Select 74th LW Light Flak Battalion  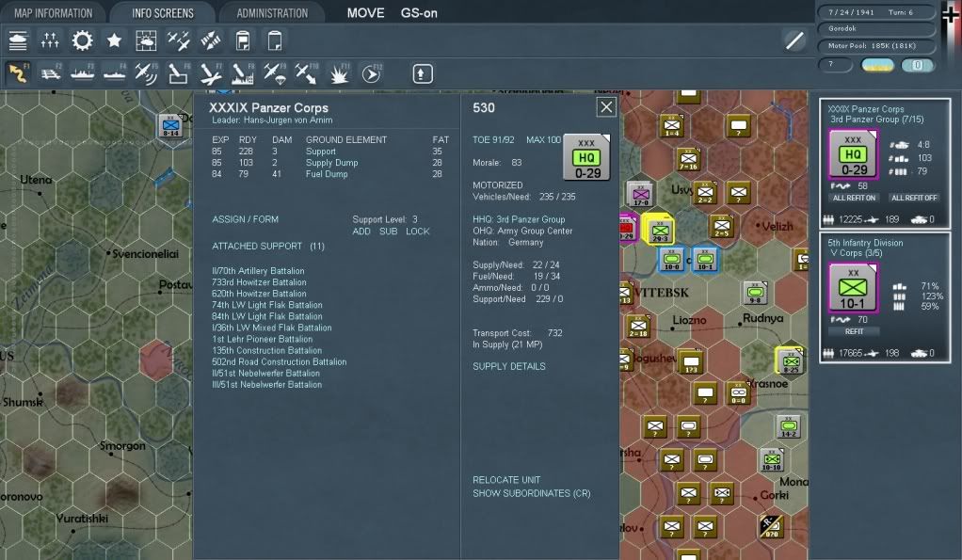(267, 305)
